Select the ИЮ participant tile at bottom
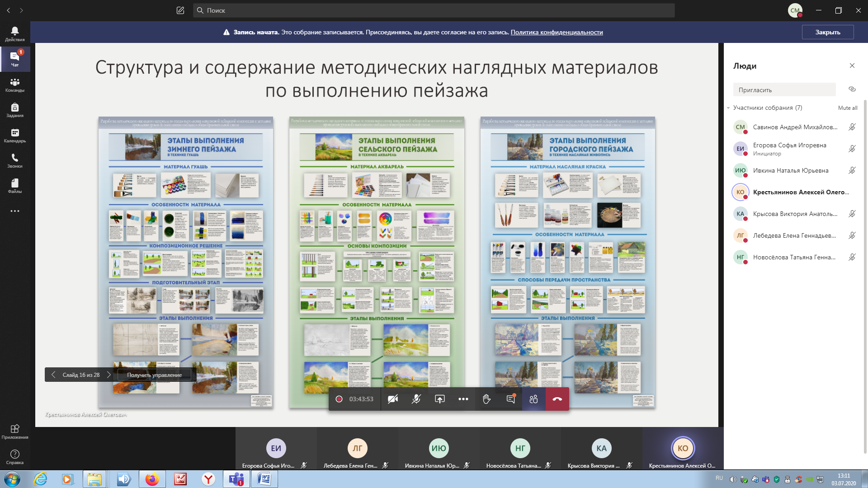This screenshot has width=868, height=488. tap(439, 449)
